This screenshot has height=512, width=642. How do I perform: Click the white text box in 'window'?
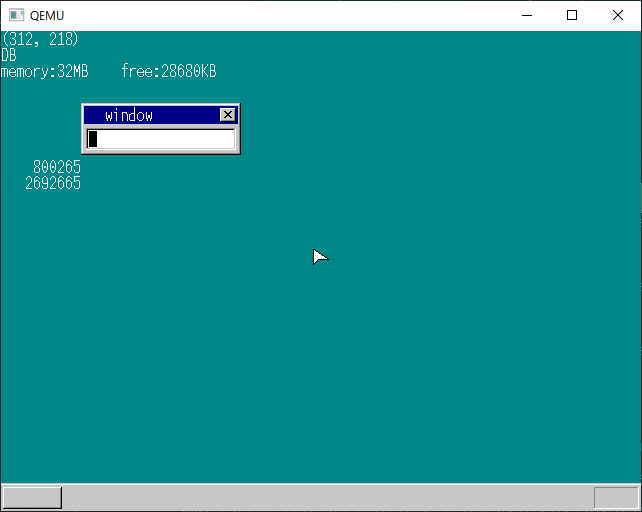pos(161,139)
